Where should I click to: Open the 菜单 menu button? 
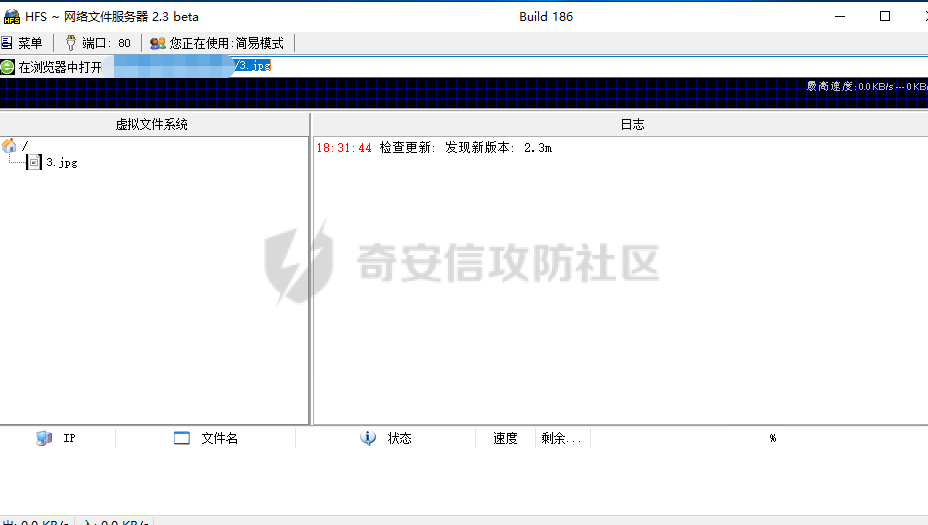click(22, 43)
